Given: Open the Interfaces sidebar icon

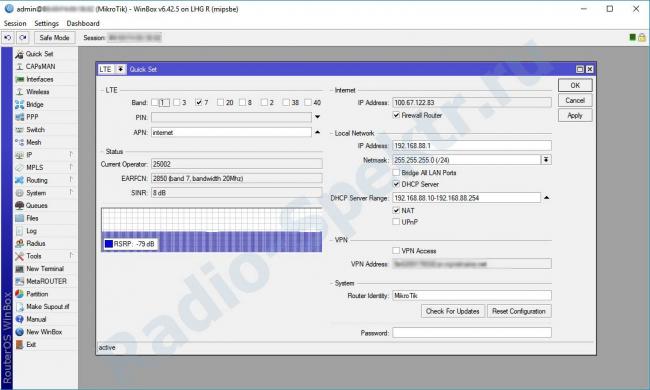Looking at the screenshot, I should 19,79.
